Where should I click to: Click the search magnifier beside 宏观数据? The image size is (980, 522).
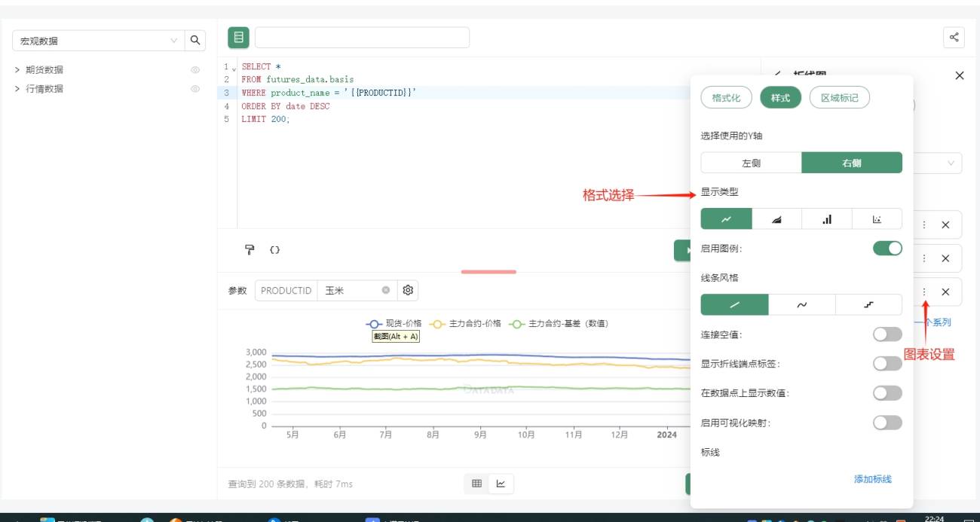click(x=194, y=41)
